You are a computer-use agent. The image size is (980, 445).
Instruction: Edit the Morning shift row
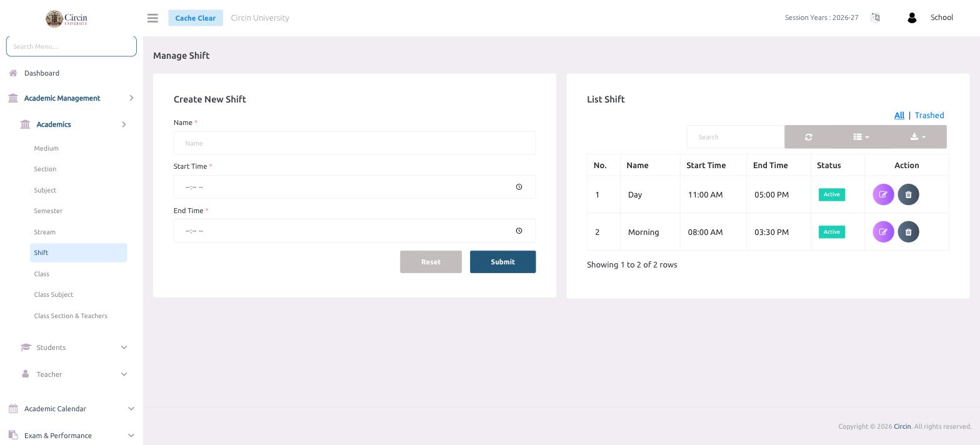click(x=883, y=232)
